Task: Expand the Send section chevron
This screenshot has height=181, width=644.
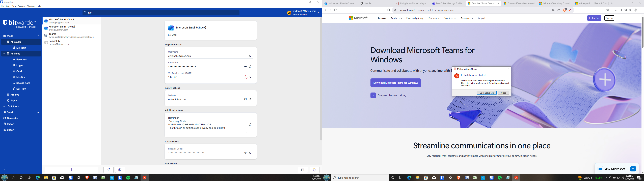Action: (x=38, y=112)
